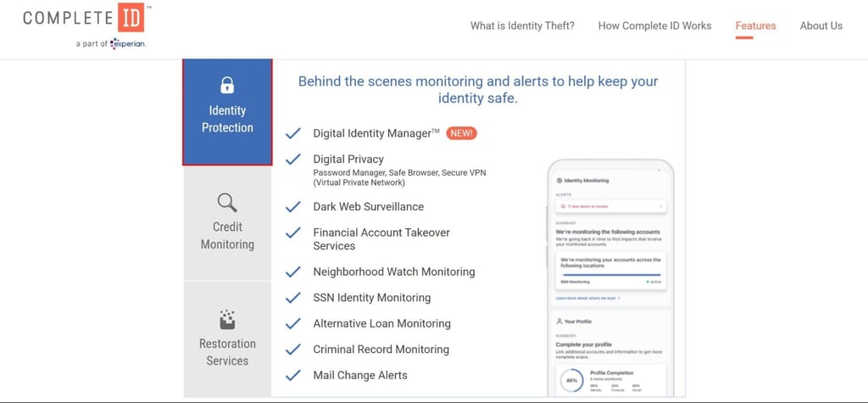The width and height of the screenshot is (868, 403).
Task: Click the checkmark beside Digital Privacy
Action: [x=292, y=160]
